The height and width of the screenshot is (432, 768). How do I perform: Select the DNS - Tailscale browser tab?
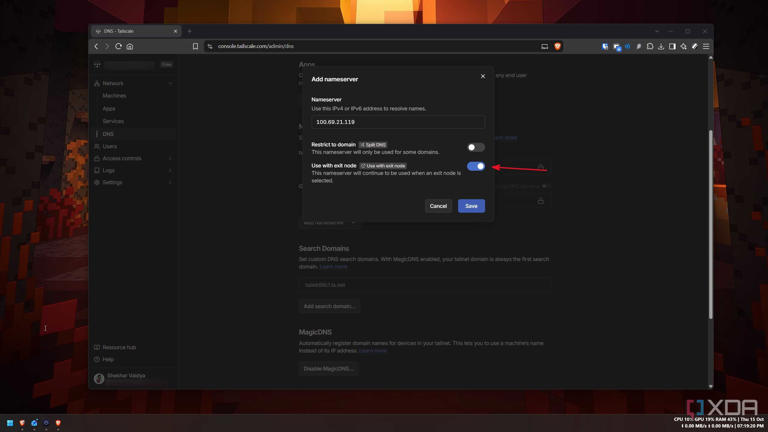coord(136,31)
